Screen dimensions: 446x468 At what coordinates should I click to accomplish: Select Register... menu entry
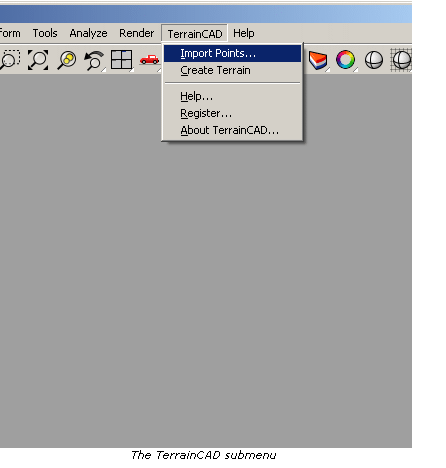point(232,113)
